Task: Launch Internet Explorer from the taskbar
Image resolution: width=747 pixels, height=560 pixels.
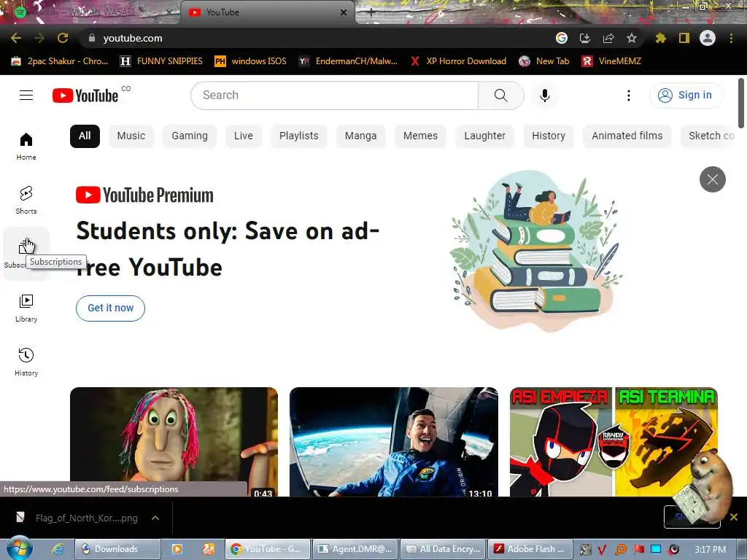Action: pyautogui.click(x=58, y=549)
